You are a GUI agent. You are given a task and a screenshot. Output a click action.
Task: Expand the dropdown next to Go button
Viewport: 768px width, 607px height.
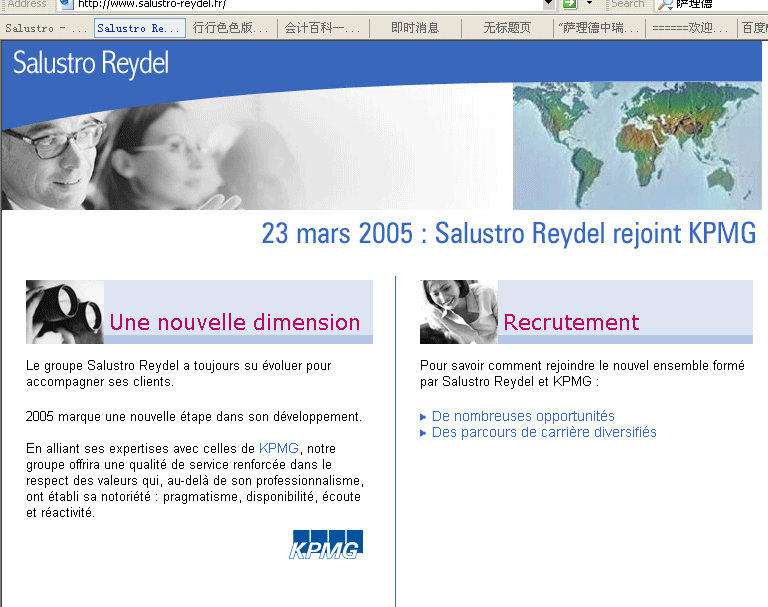point(590,4)
